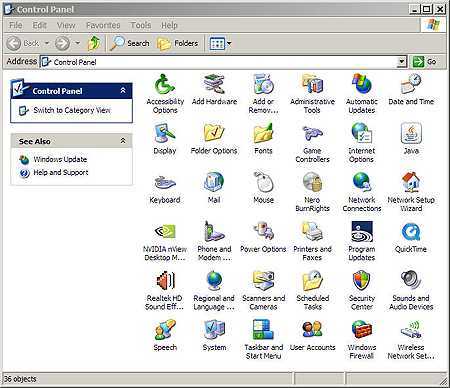Open Network Connections
This screenshot has height=388, width=450.
[362, 192]
